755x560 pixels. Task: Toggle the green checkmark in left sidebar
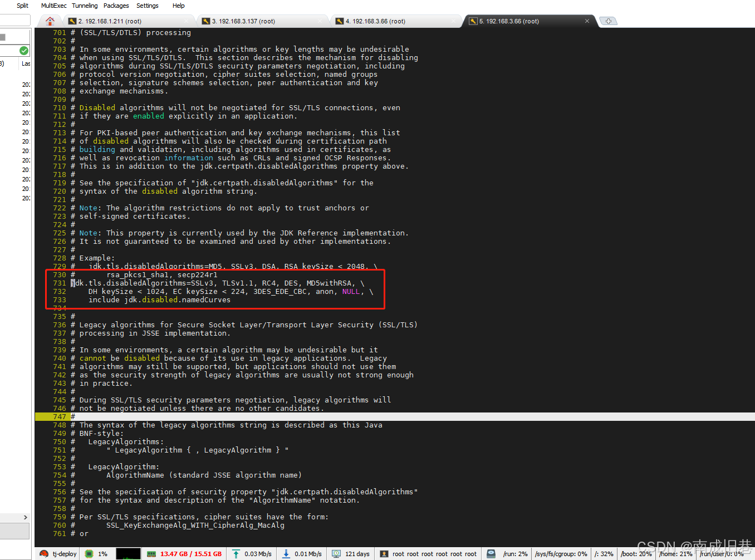click(23, 50)
